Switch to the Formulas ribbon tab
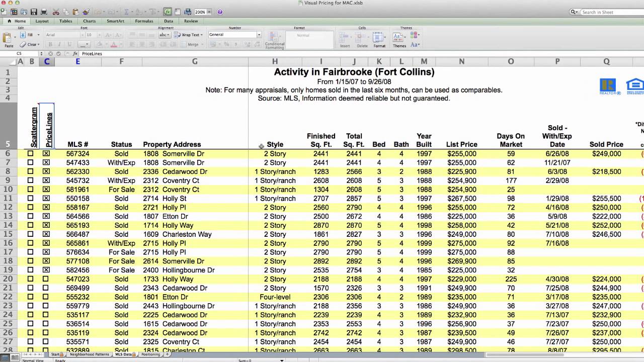Screen dimensions: 644x362 (144, 21)
